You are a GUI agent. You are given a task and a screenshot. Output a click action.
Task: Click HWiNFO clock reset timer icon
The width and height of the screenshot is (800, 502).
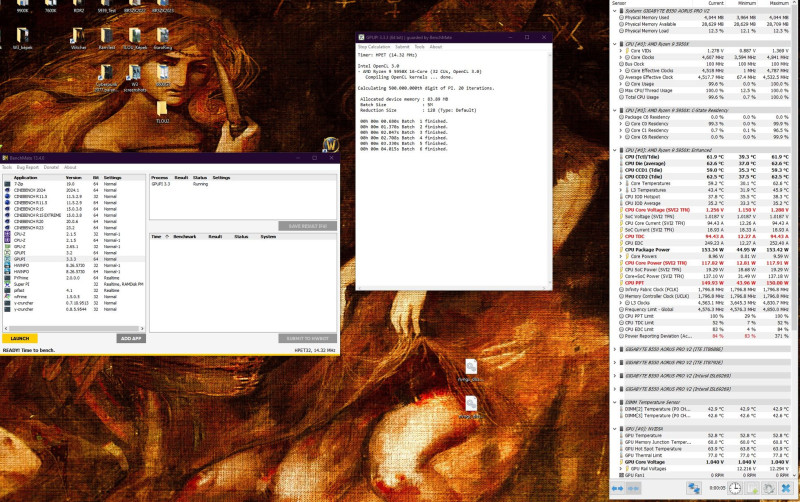[x=734, y=488]
